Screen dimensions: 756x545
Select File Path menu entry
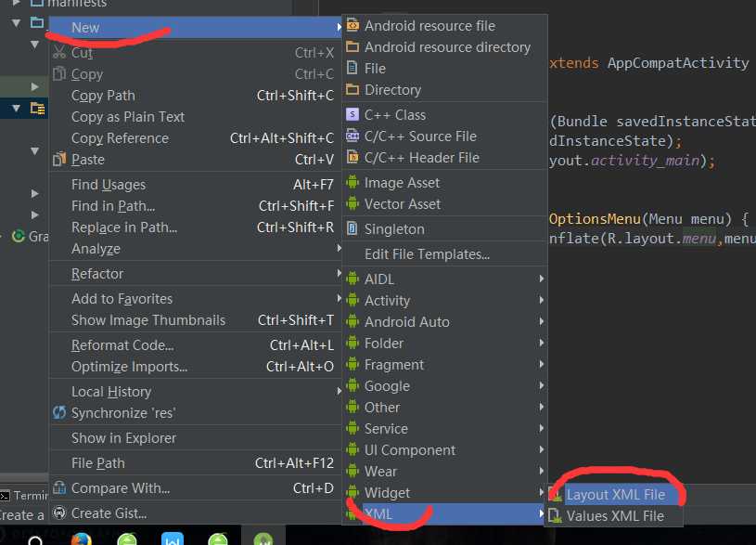point(196,463)
